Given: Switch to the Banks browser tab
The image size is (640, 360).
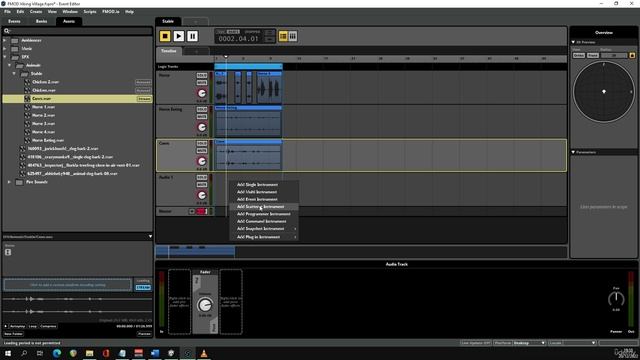Looking at the screenshot, I should pyautogui.click(x=41, y=21).
